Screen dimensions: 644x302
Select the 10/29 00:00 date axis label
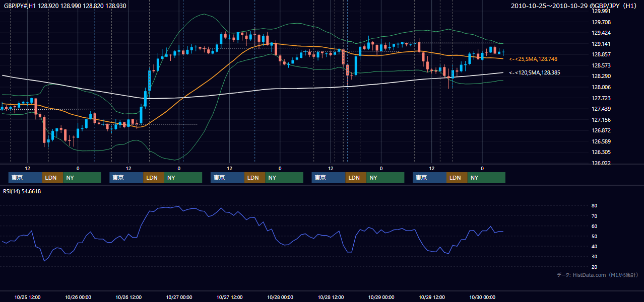(x=381, y=297)
